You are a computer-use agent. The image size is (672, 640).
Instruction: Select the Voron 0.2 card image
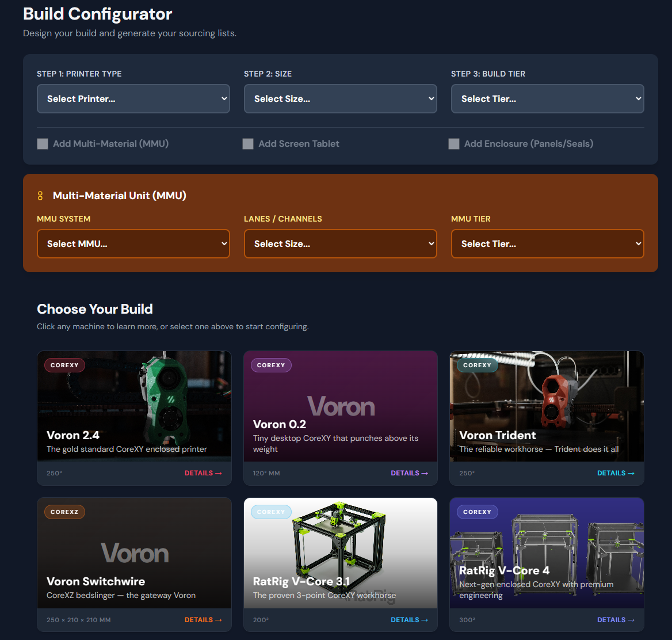[x=340, y=406]
